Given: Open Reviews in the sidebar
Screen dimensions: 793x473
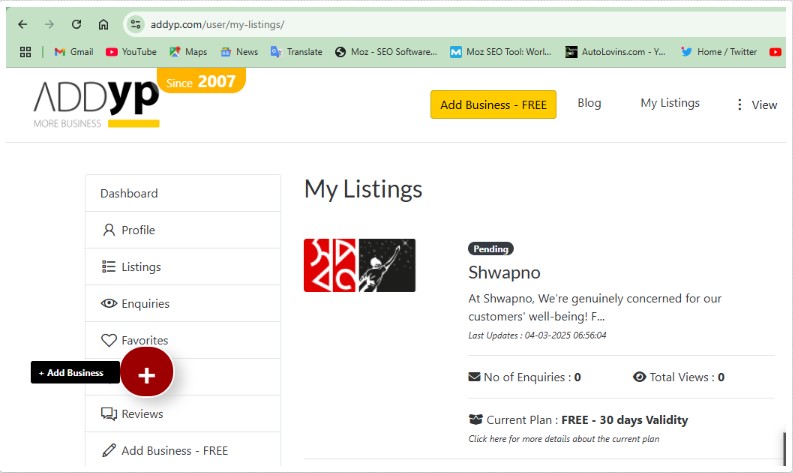Looking at the screenshot, I should pos(183,414).
